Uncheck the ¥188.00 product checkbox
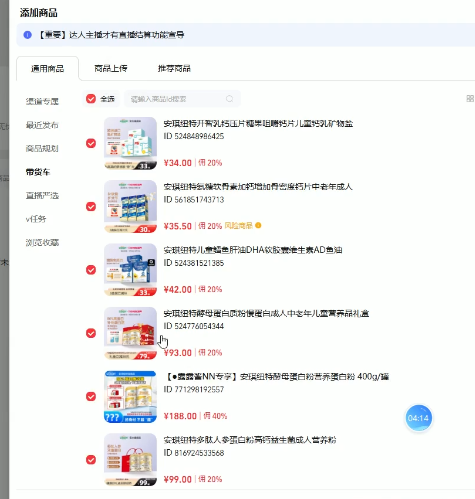 [x=91, y=396]
